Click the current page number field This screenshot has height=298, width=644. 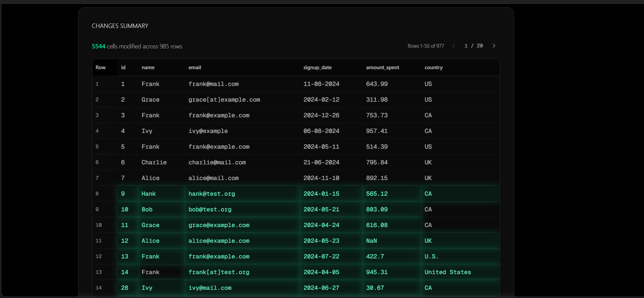(466, 46)
